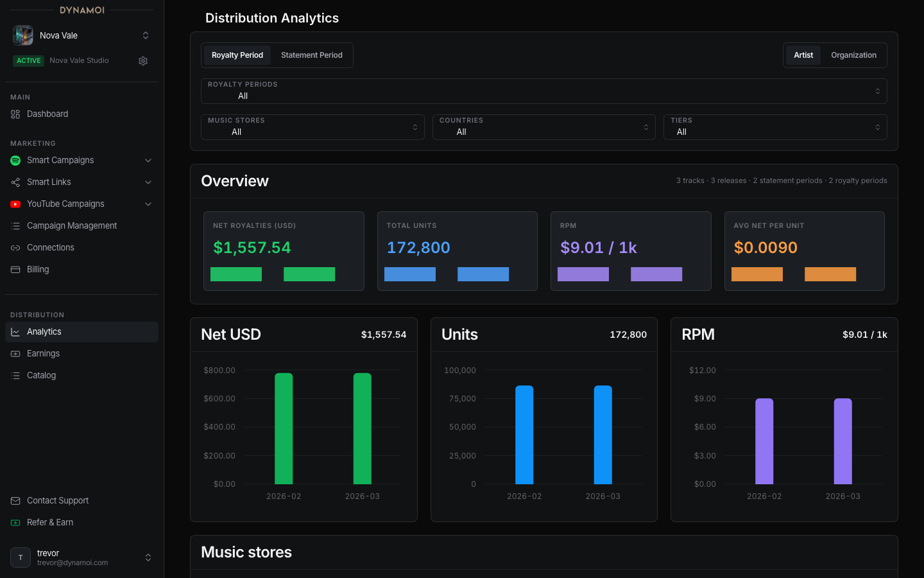The width and height of the screenshot is (924, 578).
Task: Open the Countries filter dropdown
Action: (x=544, y=127)
